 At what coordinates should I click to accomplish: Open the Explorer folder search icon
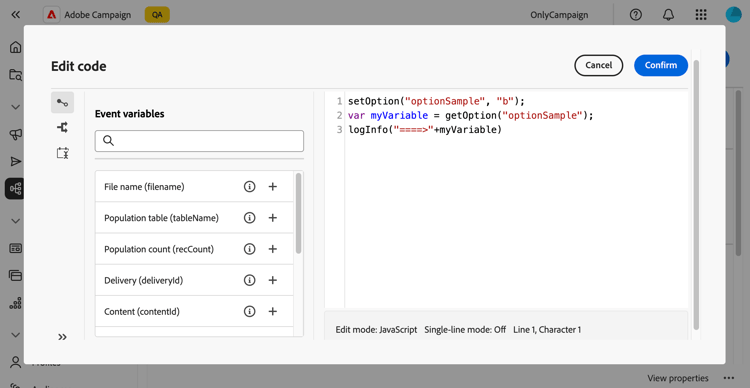pos(15,75)
